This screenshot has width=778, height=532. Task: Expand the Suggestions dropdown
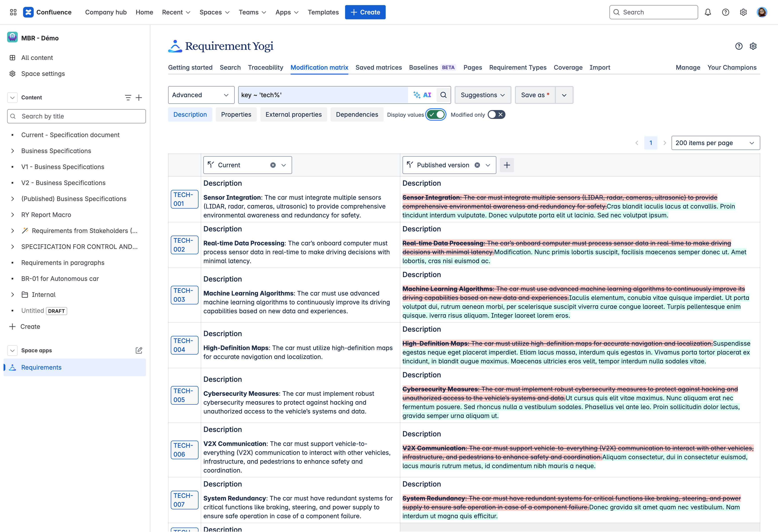click(482, 95)
